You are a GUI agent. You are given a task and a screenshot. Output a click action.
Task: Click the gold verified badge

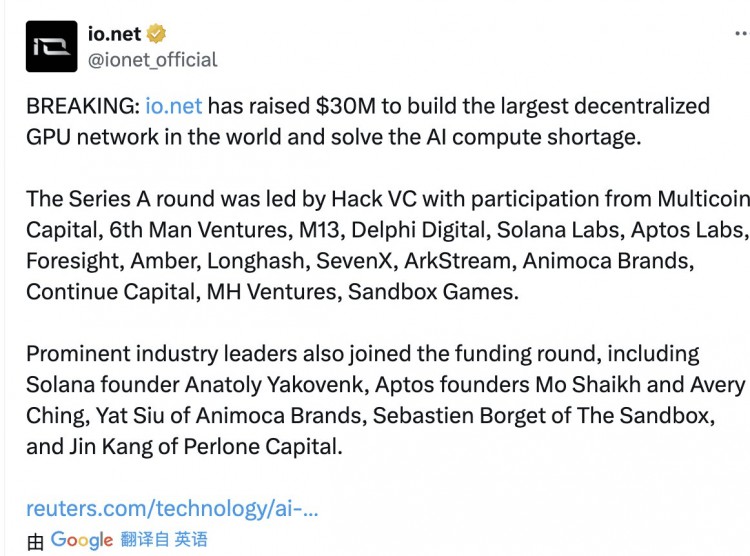tap(156, 33)
